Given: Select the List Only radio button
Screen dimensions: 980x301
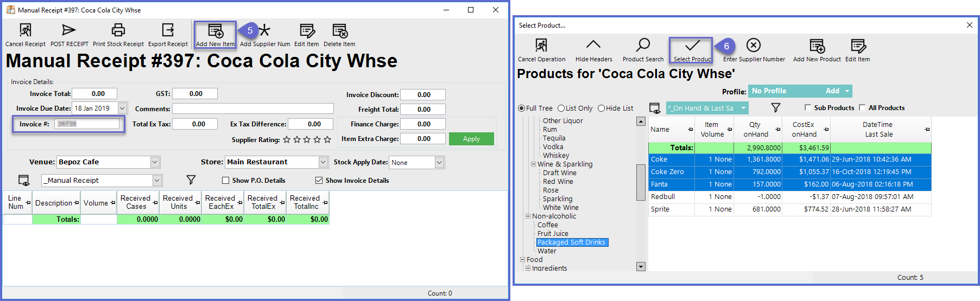Looking at the screenshot, I should click(x=561, y=108).
